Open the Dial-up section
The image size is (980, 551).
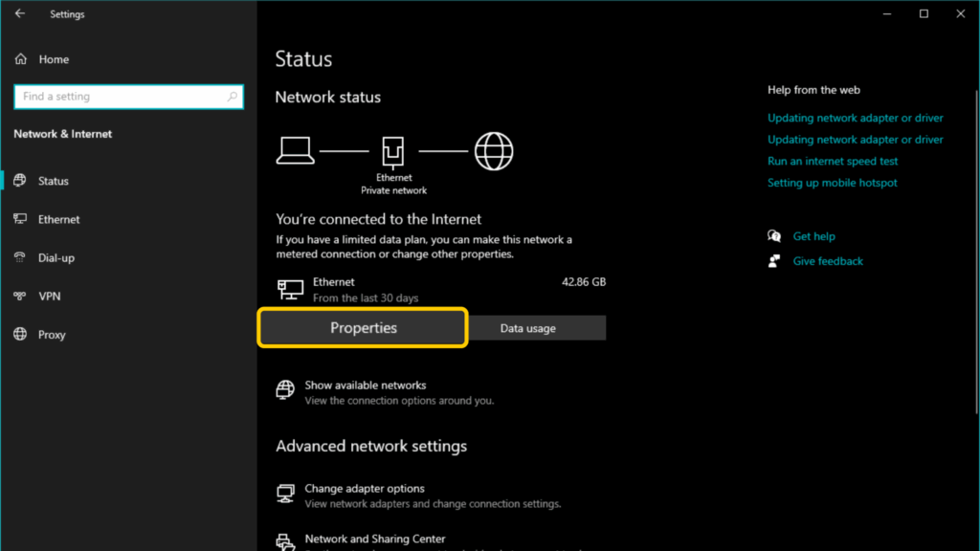56,258
